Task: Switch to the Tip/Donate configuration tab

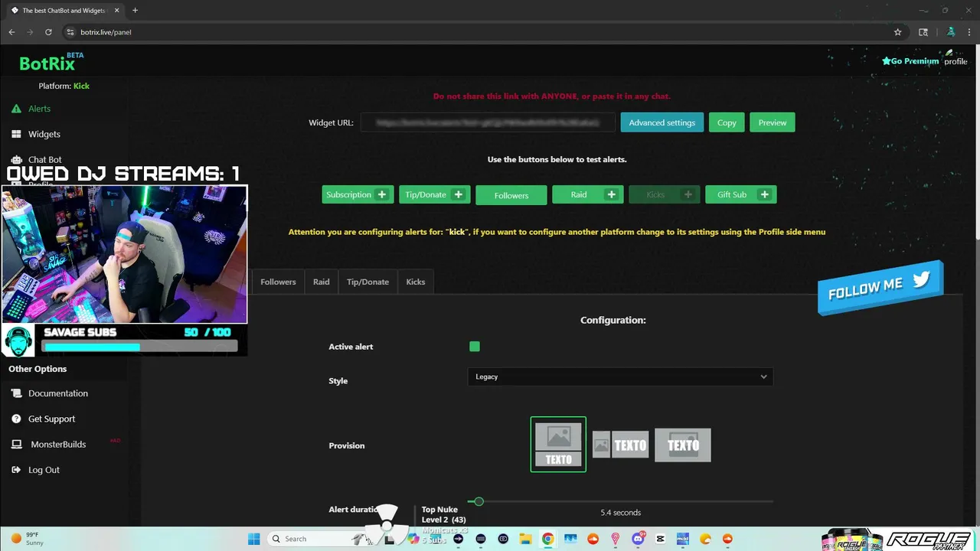Action: 367,282
